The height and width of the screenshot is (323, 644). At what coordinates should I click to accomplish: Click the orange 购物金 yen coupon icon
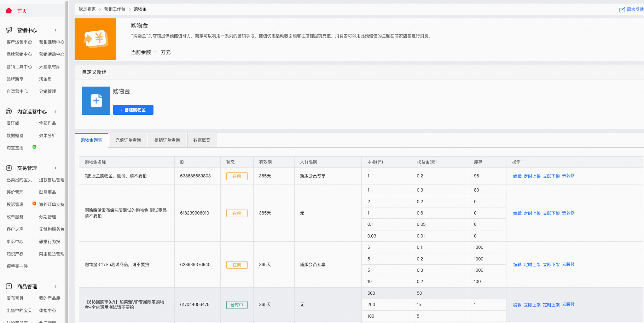click(x=95, y=39)
